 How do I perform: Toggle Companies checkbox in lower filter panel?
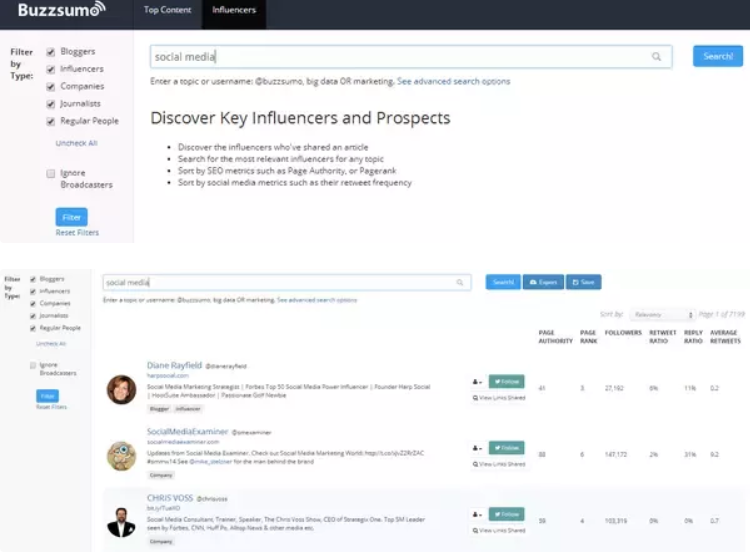pyautogui.click(x=33, y=303)
